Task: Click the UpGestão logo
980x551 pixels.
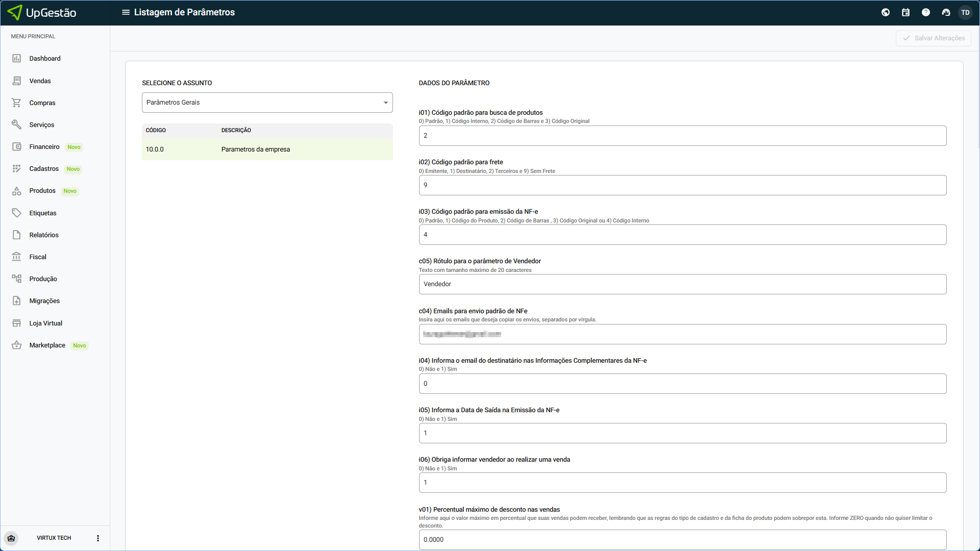Action: click(x=42, y=12)
